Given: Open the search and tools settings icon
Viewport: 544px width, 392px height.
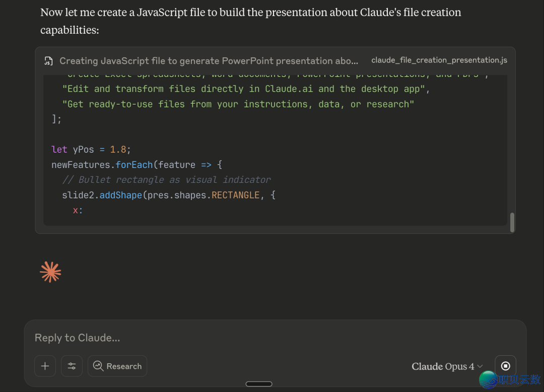Looking at the screenshot, I should coord(72,366).
